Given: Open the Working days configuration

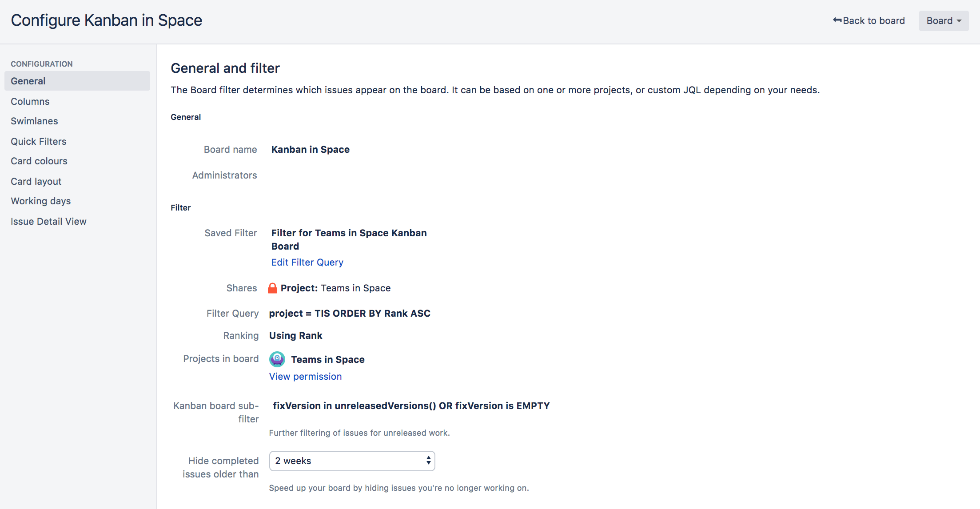Looking at the screenshot, I should (41, 201).
